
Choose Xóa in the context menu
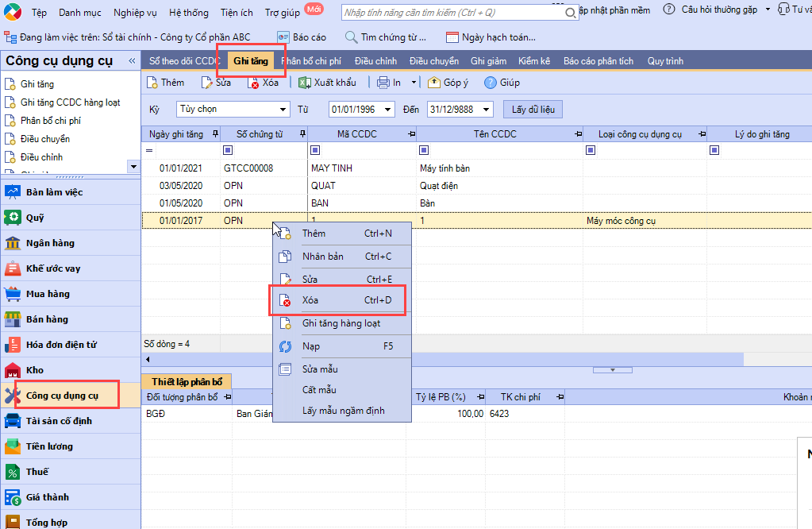[x=342, y=300]
